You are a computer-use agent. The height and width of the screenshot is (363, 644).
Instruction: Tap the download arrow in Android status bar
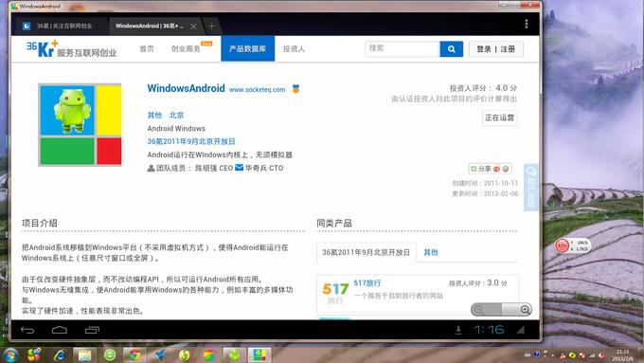[x=458, y=330]
